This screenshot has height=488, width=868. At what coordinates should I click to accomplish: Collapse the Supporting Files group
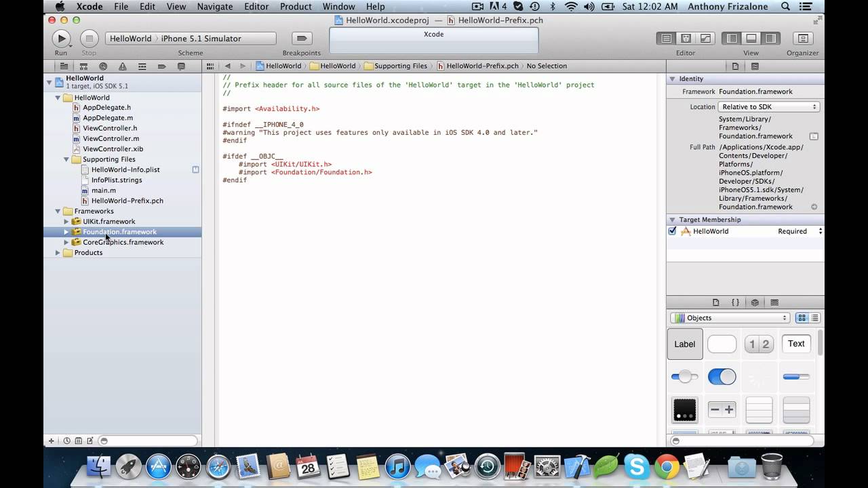(x=66, y=159)
